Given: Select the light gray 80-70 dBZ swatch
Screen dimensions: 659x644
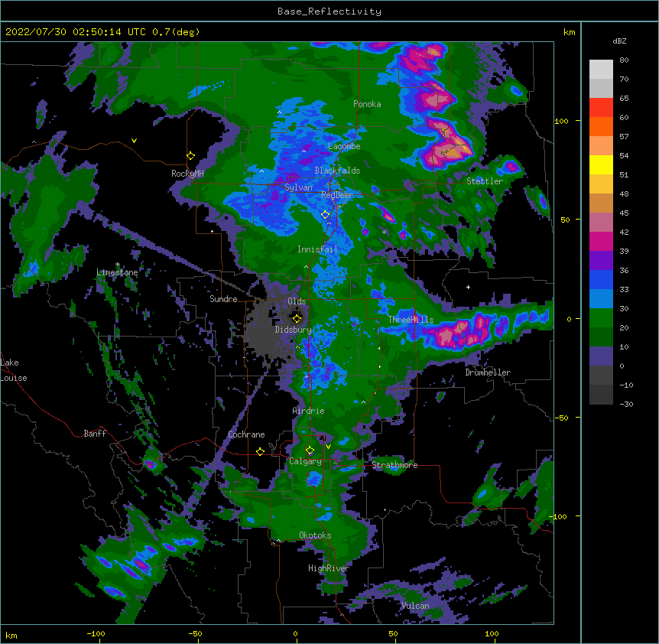Looking at the screenshot, I should click(x=601, y=69).
